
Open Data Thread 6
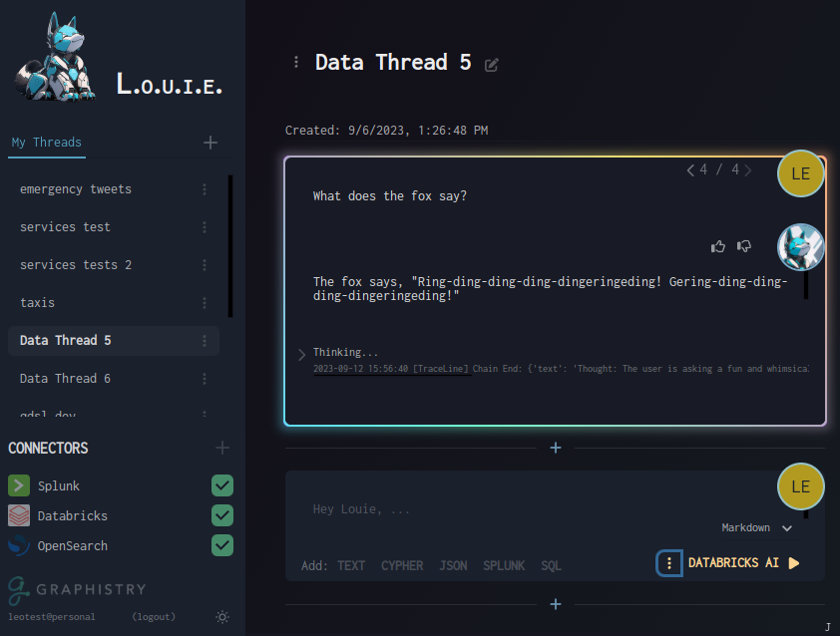click(65, 379)
